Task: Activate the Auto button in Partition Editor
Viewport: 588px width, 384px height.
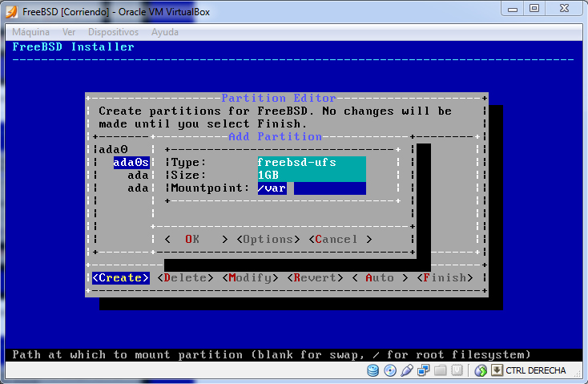Action: coord(381,277)
